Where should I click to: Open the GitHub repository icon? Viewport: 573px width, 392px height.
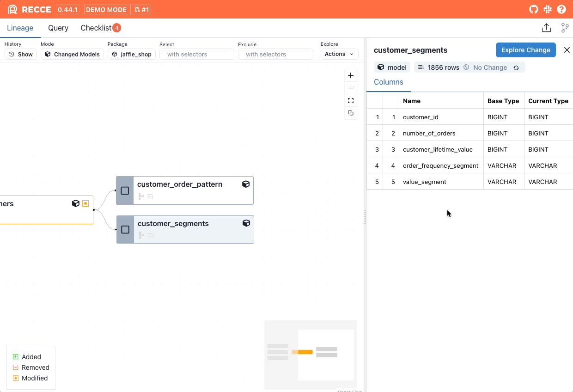click(x=533, y=9)
